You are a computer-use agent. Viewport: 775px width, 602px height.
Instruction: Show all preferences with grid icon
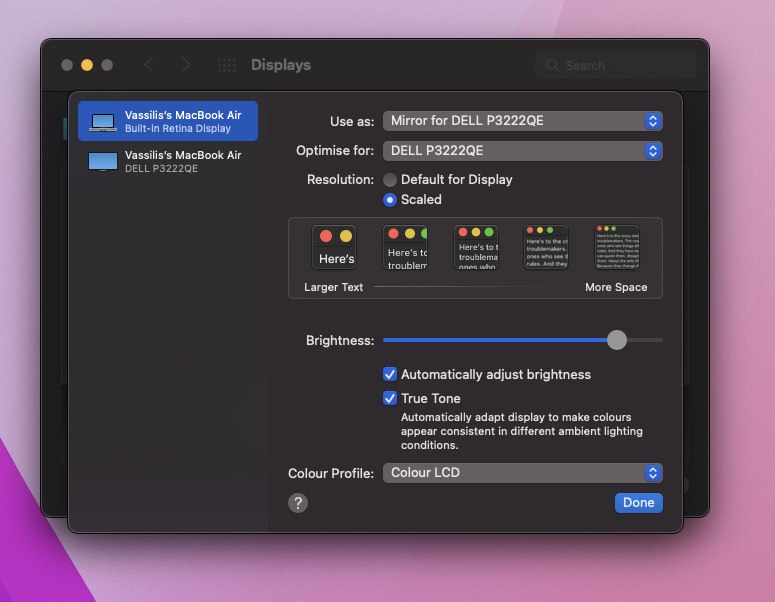227,65
